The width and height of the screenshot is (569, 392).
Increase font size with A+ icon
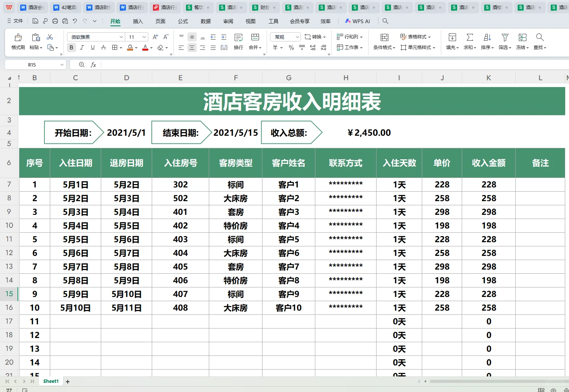(155, 37)
